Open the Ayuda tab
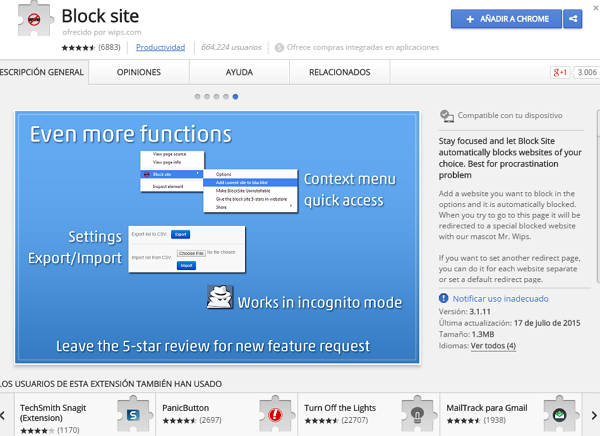This screenshot has height=436, width=600. (x=238, y=72)
